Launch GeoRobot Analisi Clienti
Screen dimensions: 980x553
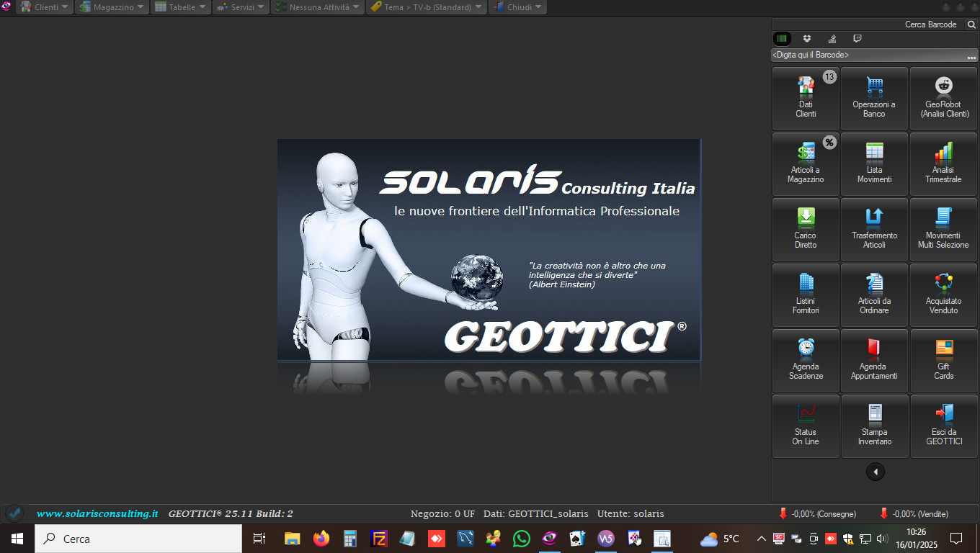(x=944, y=99)
